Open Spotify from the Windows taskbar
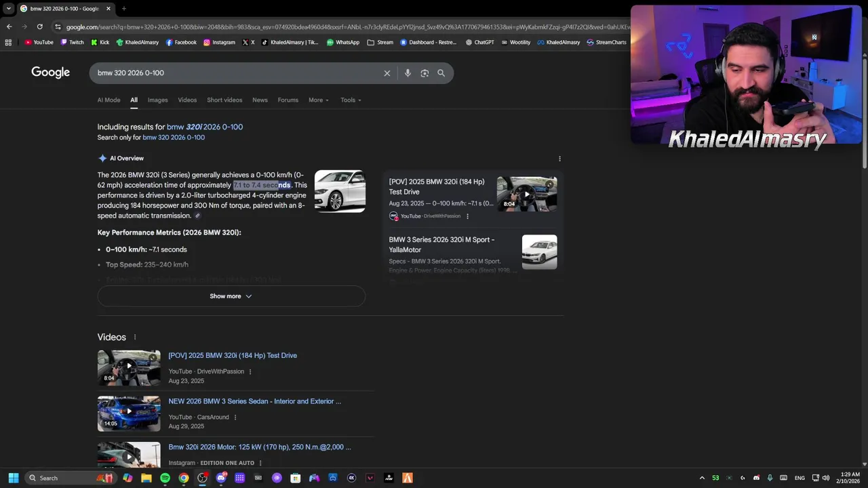The width and height of the screenshot is (868, 488). click(165, 478)
